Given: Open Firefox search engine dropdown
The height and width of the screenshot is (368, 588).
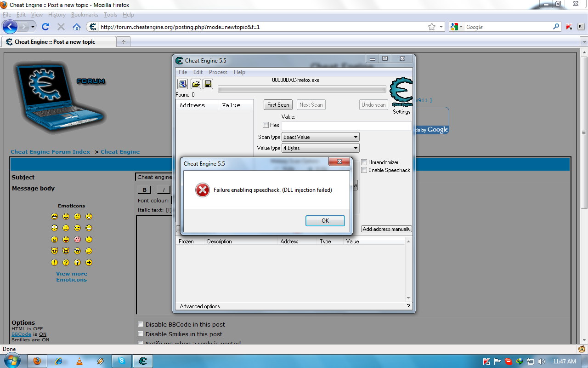Looking at the screenshot, I should pos(457,27).
